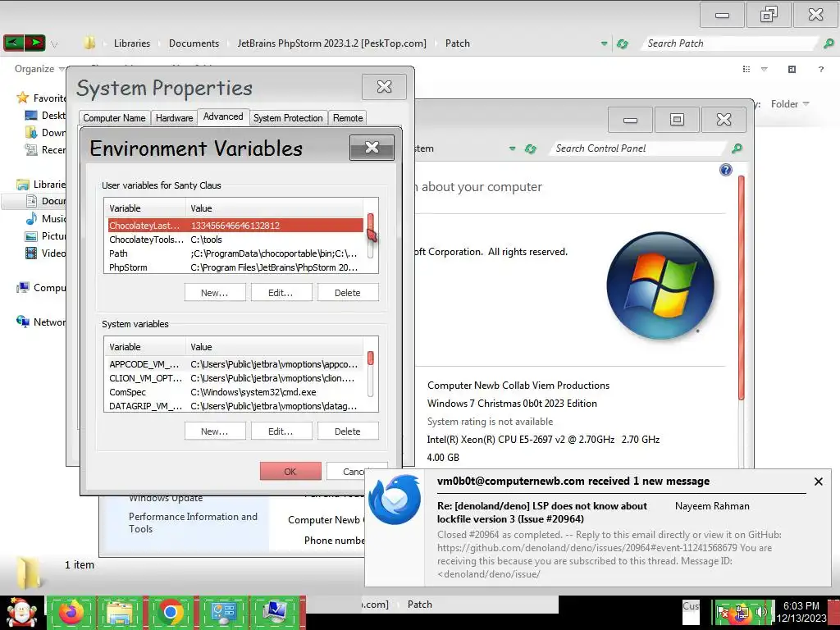The height and width of the screenshot is (630, 840).
Task: Select ComSpec system variable row
Action: pos(235,392)
